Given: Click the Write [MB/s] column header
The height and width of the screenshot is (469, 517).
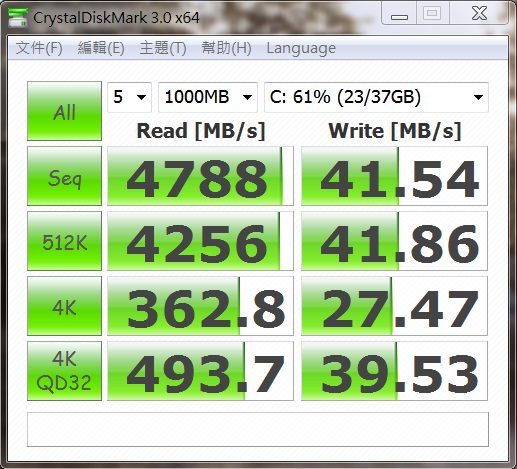Looking at the screenshot, I should pos(395,131).
